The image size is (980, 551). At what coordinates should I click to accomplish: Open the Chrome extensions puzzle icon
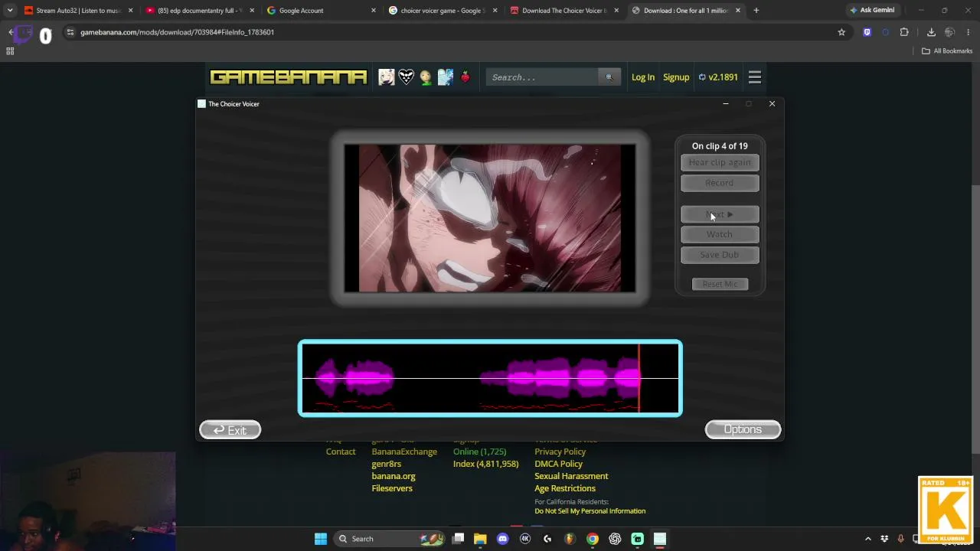click(x=904, y=32)
